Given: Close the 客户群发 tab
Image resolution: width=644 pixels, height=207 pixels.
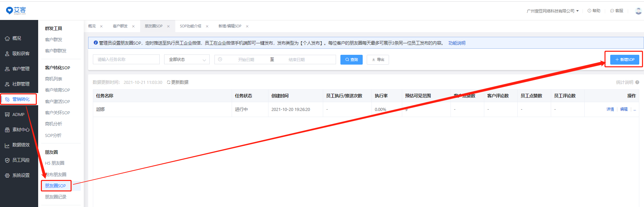Looking at the screenshot, I should click(133, 26).
